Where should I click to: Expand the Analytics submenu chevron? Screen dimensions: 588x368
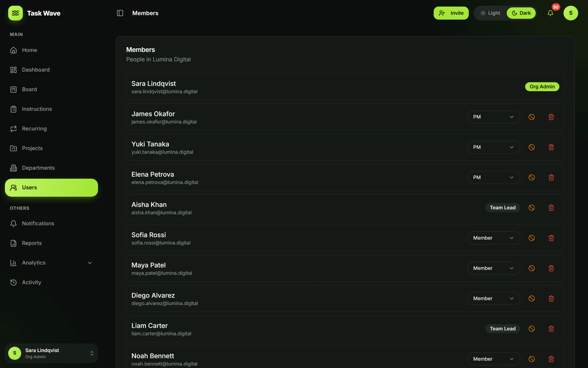point(90,263)
